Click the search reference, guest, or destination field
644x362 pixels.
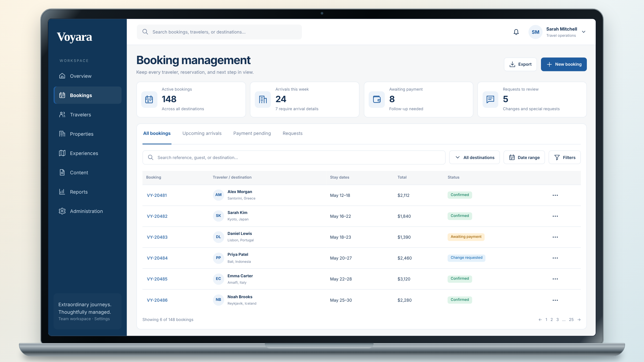pyautogui.click(x=294, y=157)
